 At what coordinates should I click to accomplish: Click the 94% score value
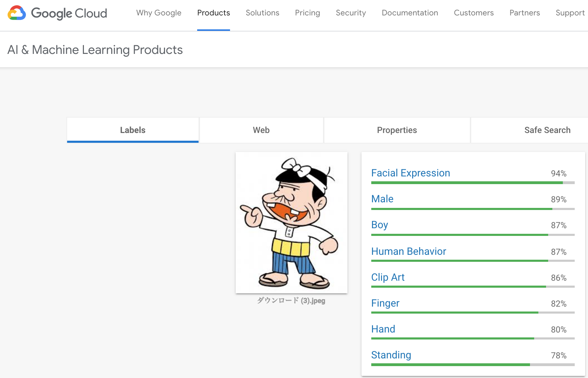(559, 174)
